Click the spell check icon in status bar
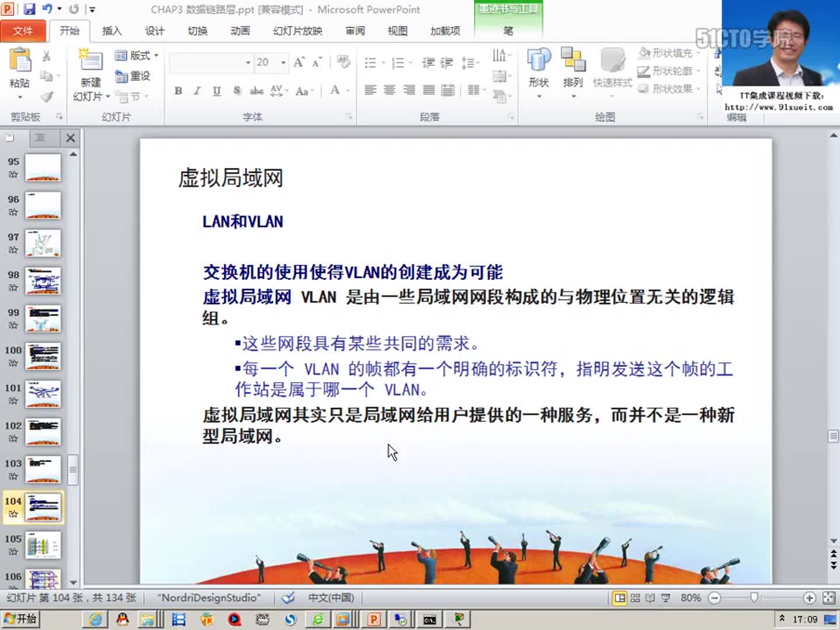The height and width of the screenshot is (630, 840). pos(288,598)
